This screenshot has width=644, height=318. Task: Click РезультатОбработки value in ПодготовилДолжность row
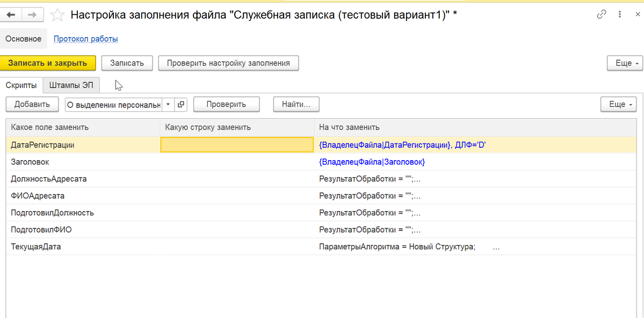point(370,213)
